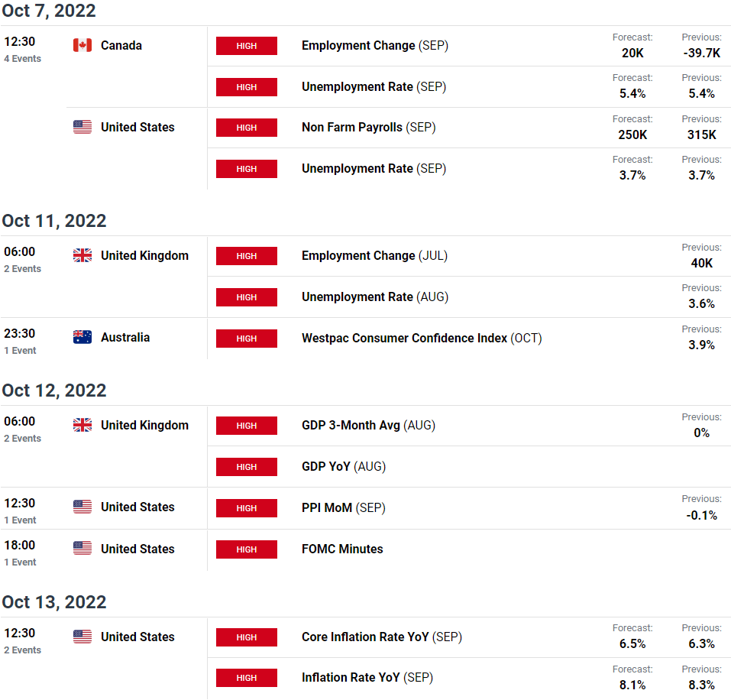731x700 pixels.
Task: Open the Inflation Rate YoY (SEP) event
Action: pyautogui.click(x=367, y=678)
